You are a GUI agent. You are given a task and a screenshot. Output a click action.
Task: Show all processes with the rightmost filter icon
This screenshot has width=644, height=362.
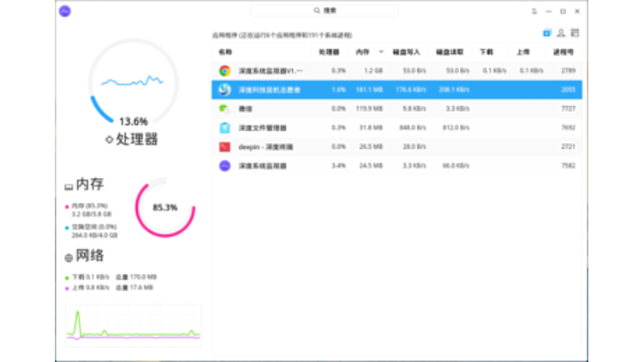click(x=575, y=33)
